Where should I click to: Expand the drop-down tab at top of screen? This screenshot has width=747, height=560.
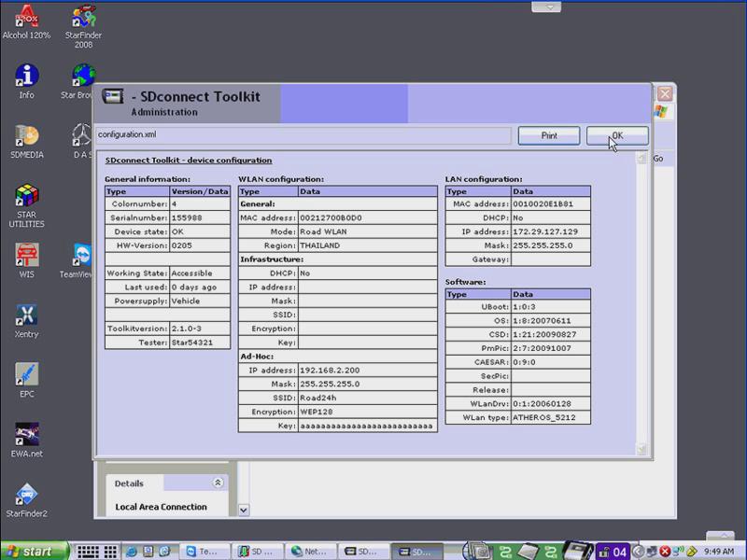click(x=552, y=6)
